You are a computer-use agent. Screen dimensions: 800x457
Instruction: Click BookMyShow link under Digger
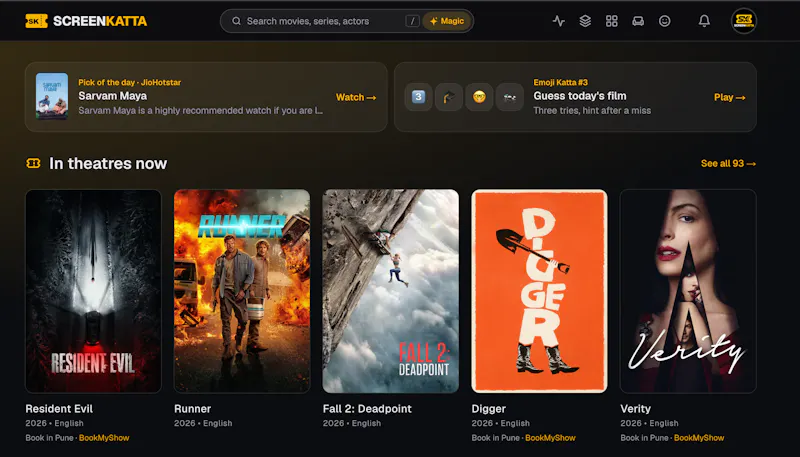point(550,438)
